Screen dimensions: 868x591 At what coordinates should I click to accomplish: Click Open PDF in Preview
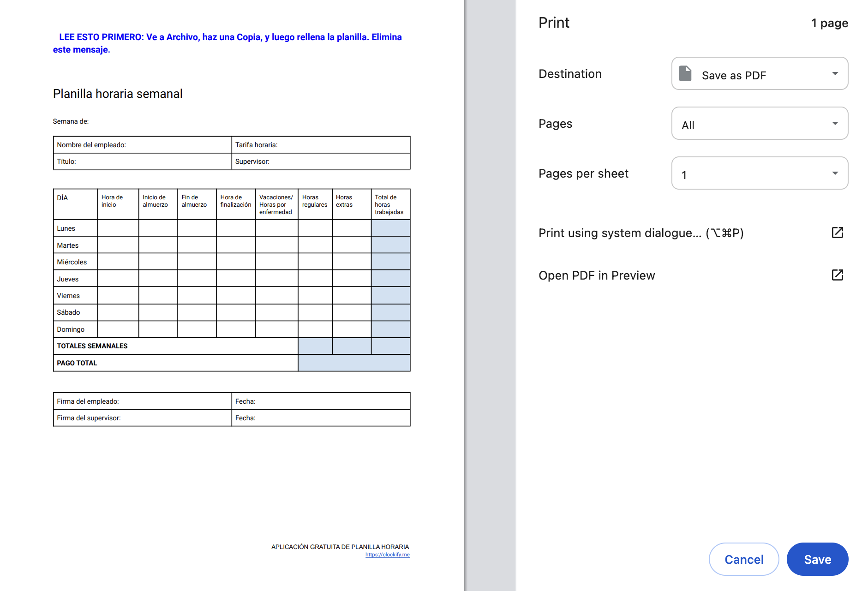point(597,275)
